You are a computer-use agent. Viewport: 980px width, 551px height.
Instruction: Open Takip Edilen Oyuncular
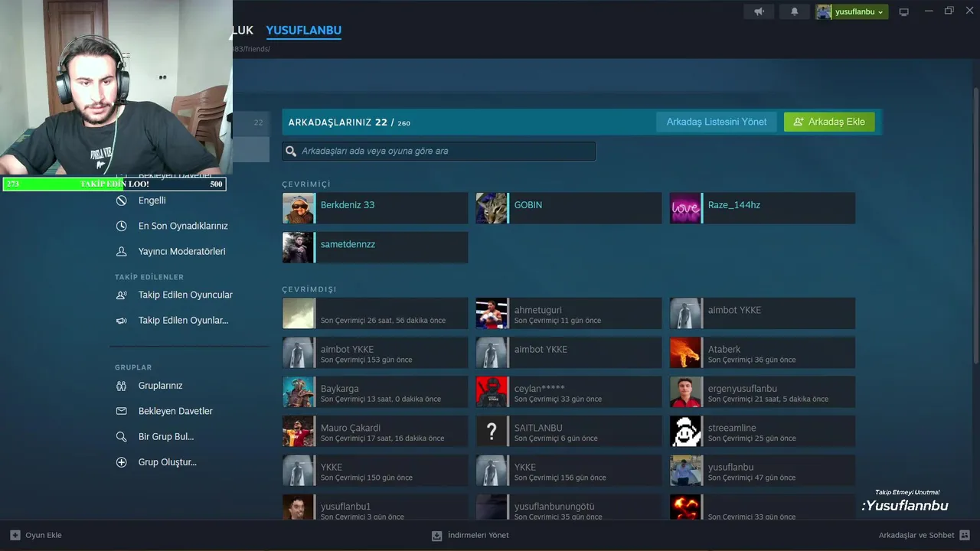[185, 295]
